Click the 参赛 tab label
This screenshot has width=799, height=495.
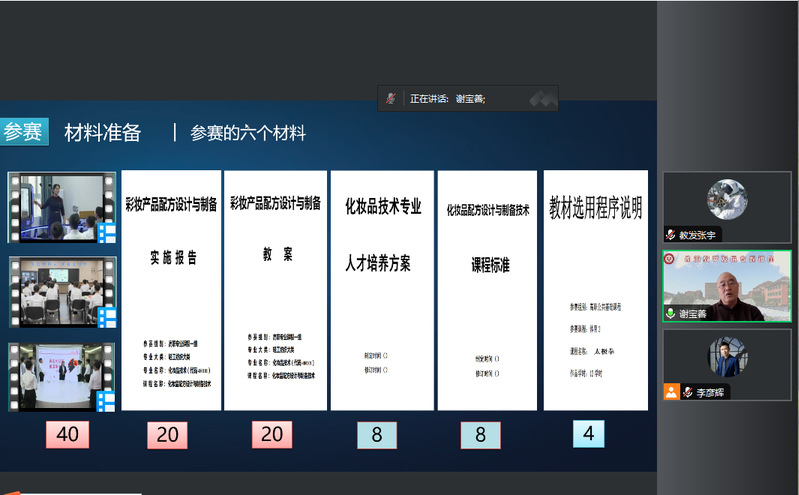(23, 132)
